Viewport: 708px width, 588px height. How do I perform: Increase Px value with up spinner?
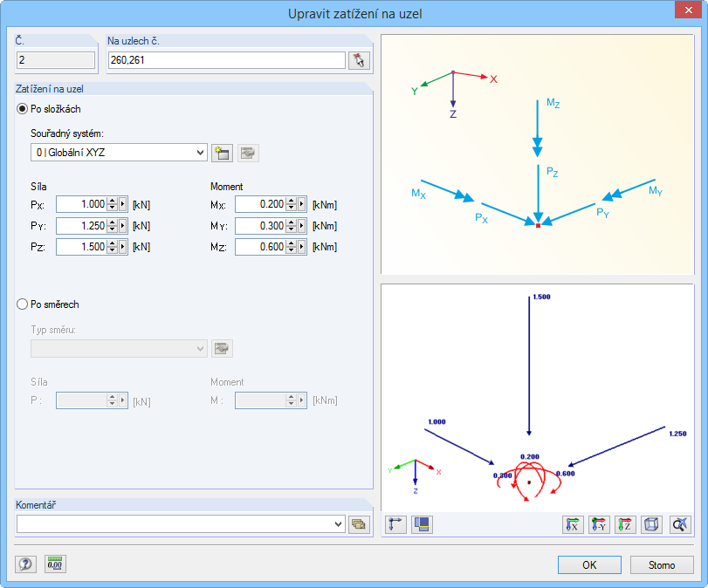(112, 201)
